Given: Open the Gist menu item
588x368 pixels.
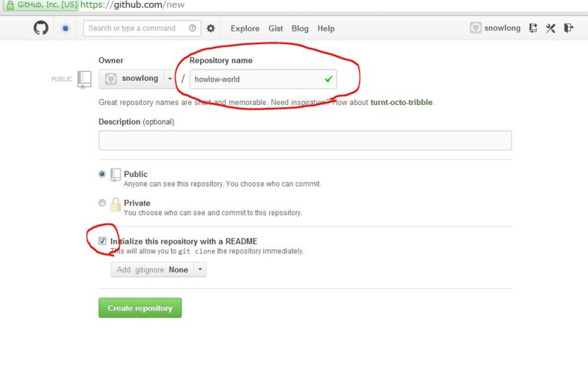Looking at the screenshot, I should [276, 29].
